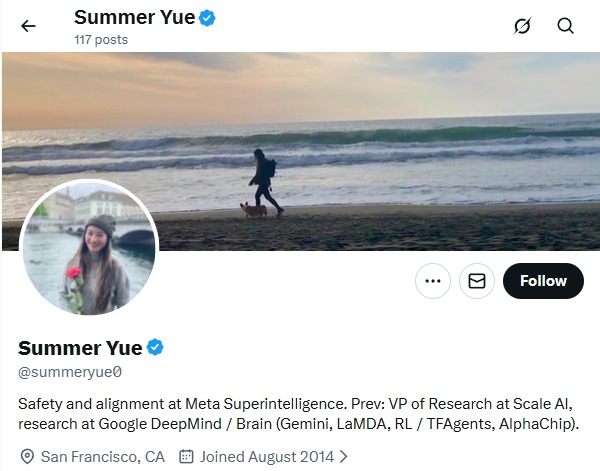Click the Joined August 2014 text
The width and height of the screenshot is (600, 471).
[267, 457]
